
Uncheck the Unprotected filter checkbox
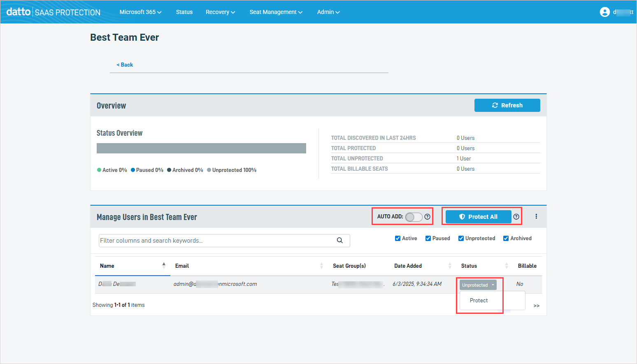(x=461, y=239)
